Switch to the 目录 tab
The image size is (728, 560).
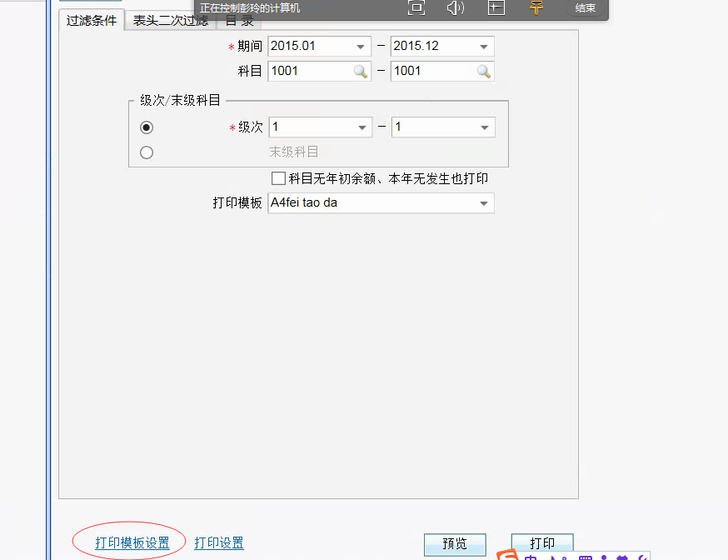point(238,20)
